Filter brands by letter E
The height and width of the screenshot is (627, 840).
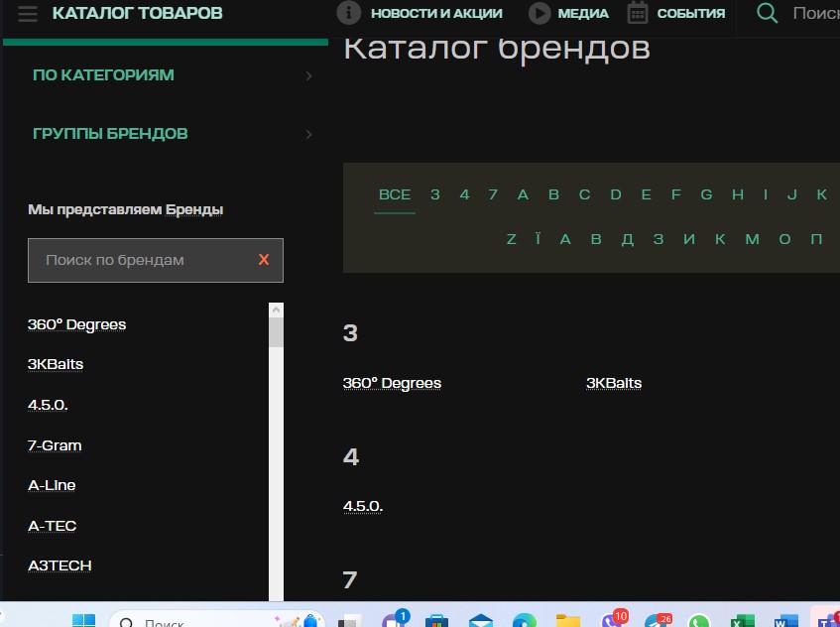tap(646, 194)
